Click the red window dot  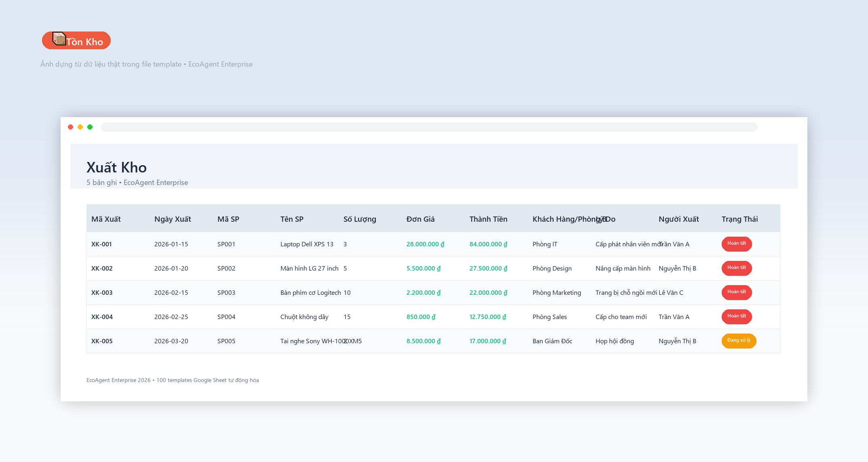click(71, 127)
